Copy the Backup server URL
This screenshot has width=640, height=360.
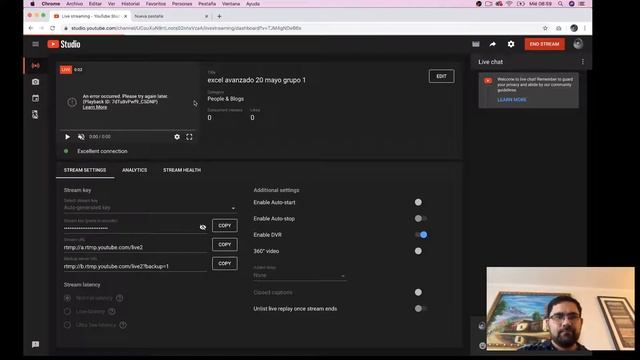click(224, 264)
